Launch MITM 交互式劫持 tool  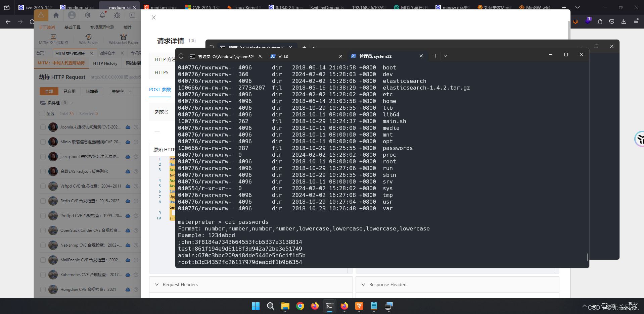[53, 39]
